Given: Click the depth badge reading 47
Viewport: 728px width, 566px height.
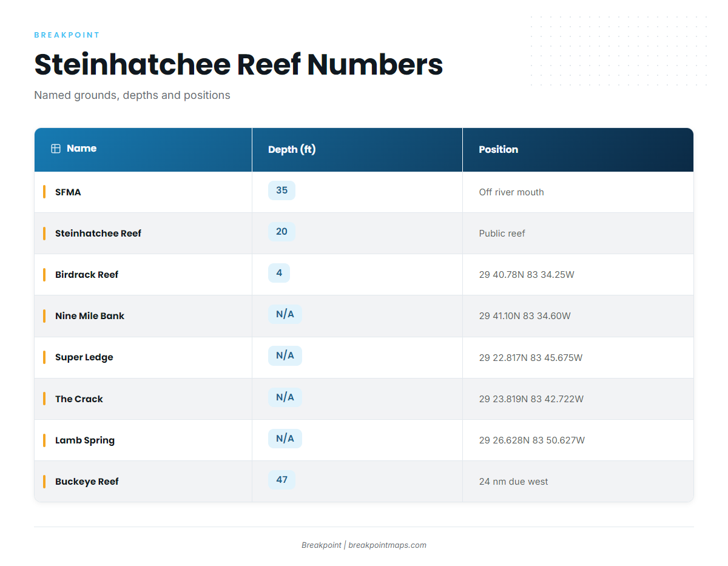Looking at the screenshot, I should click(x=281, y=480).
